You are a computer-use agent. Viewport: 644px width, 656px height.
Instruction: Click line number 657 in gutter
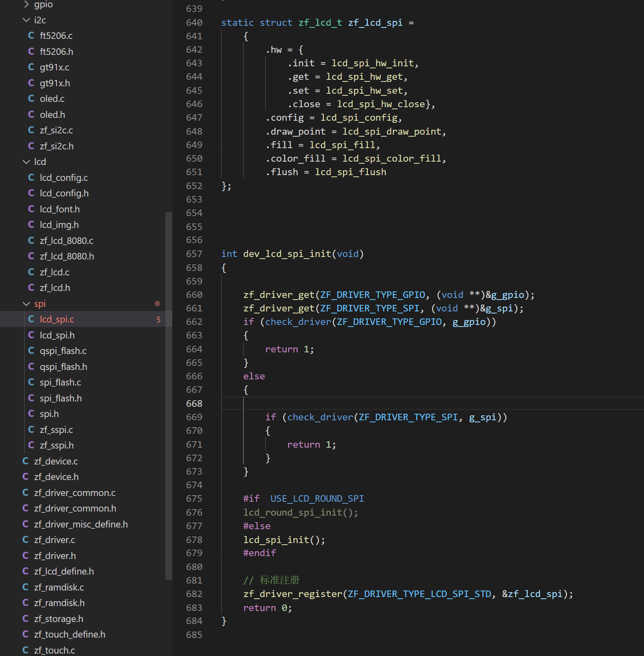point(194,254)
